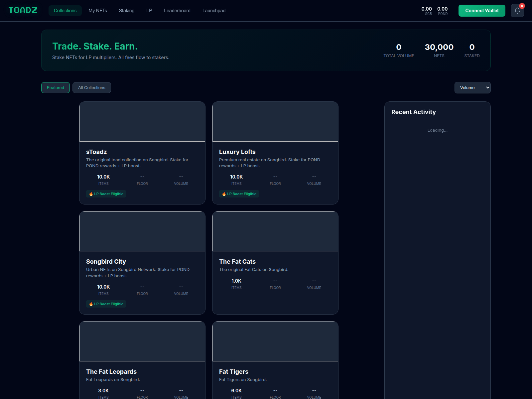The height and width of the screenshot is (399, 532).
Task: Click the LP Boost Eligible badge on Luxury Lofts
Action: [x=239, y=194]
